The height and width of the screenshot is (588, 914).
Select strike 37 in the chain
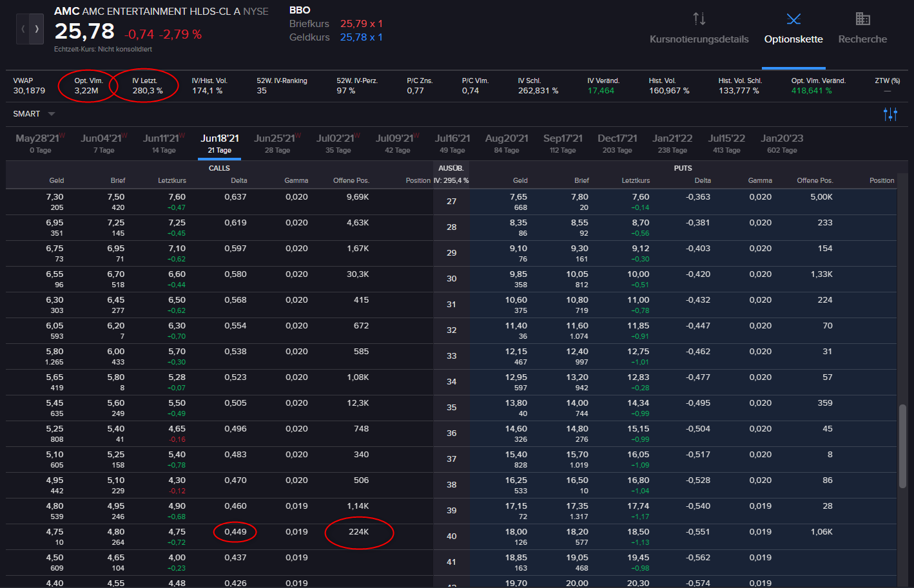tap(451, 459)
